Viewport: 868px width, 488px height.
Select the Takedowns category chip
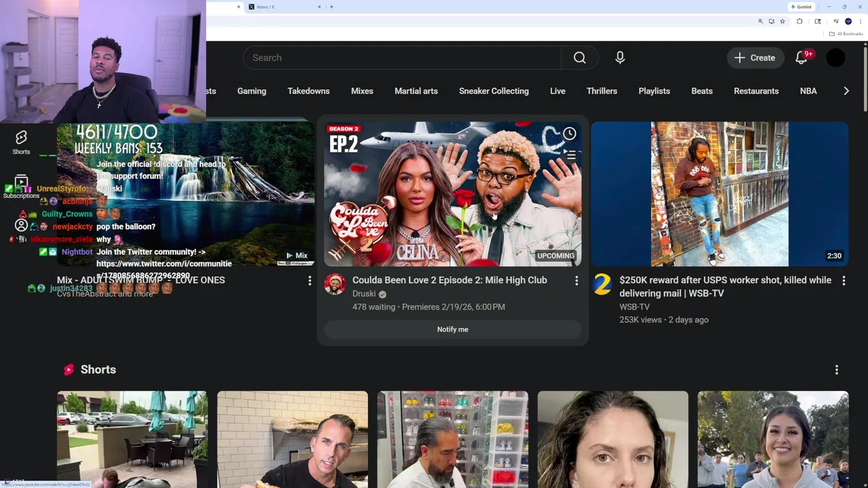click(x=309, y=91)
